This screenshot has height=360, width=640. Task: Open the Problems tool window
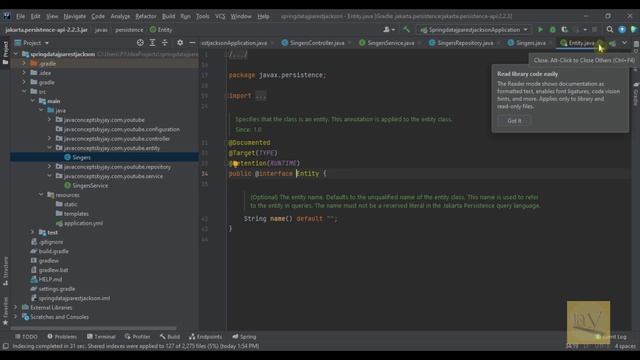[x=62, y=337]
